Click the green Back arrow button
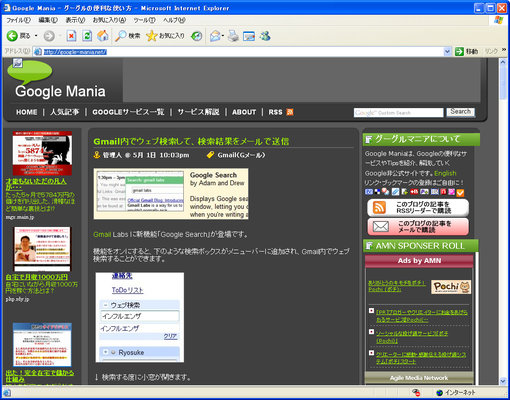The image size is (510, 400). click(12, 36)
